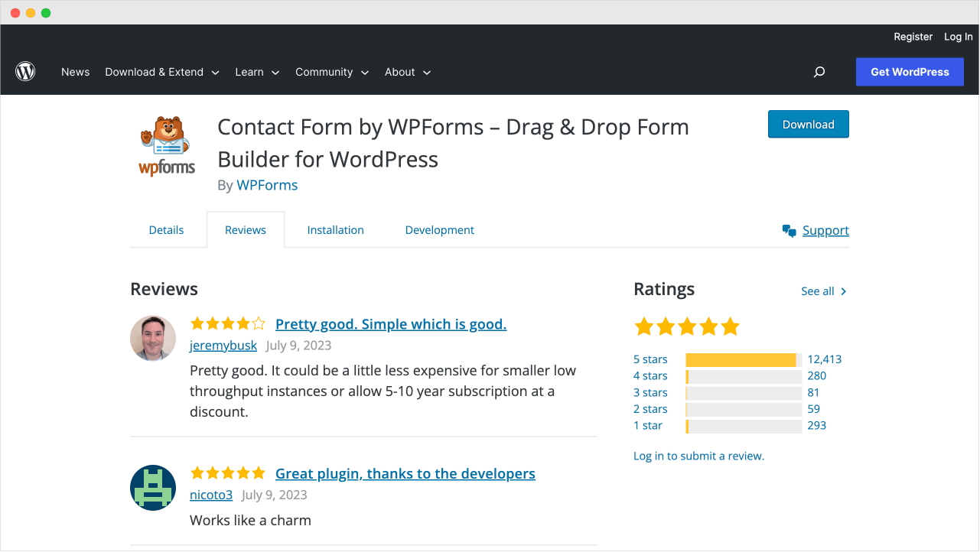Open the News menu item
The height and width of the screenshot is (552, 980).
click(76, 72)
